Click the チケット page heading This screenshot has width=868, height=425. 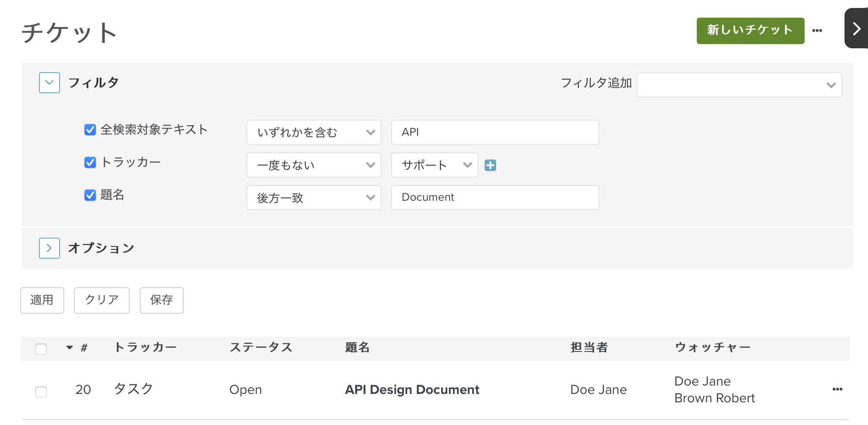click(x=69, y=33)
